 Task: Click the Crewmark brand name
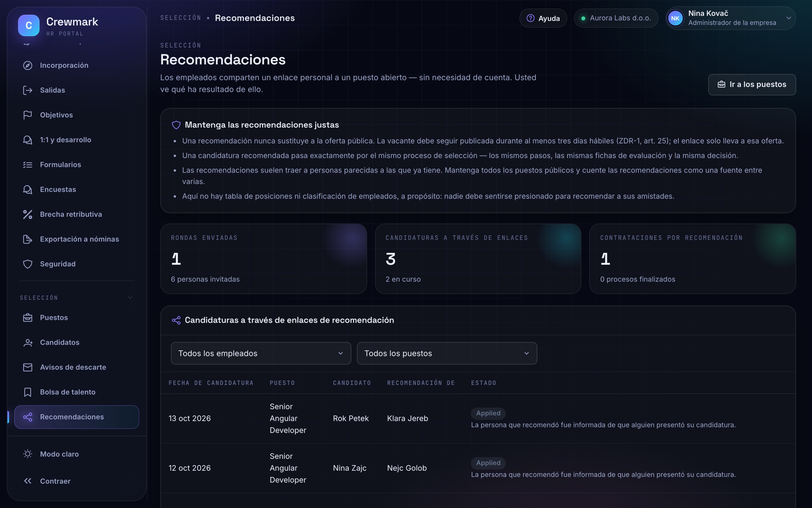(72, 22)
